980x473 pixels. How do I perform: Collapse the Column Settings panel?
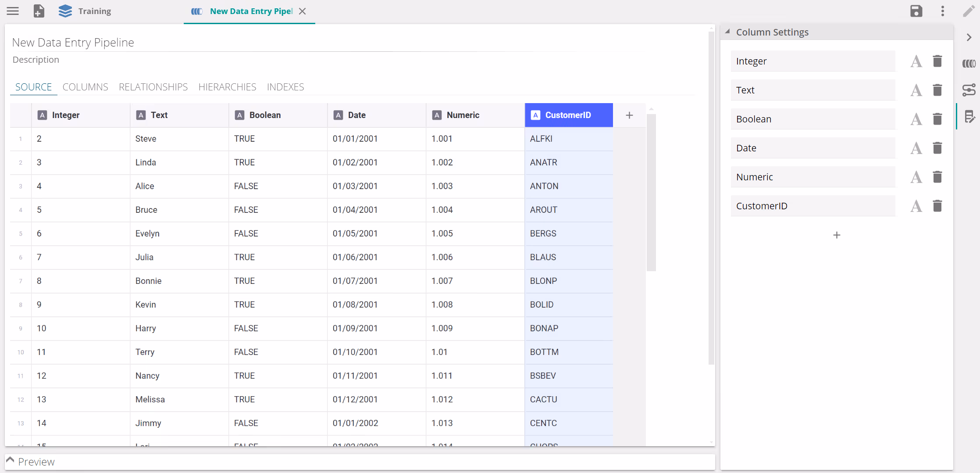[728, 32]
